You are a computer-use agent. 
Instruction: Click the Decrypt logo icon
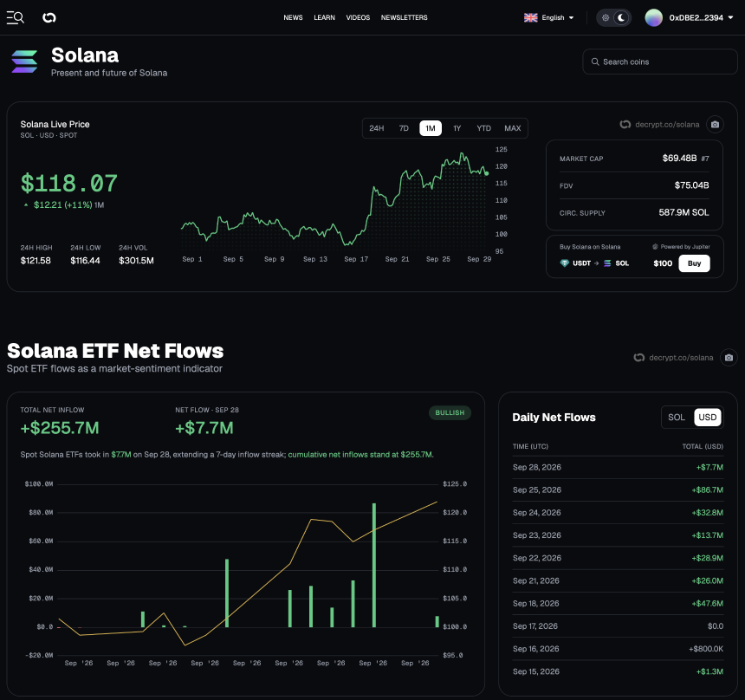pyautogui.click(x=49, y=17)
